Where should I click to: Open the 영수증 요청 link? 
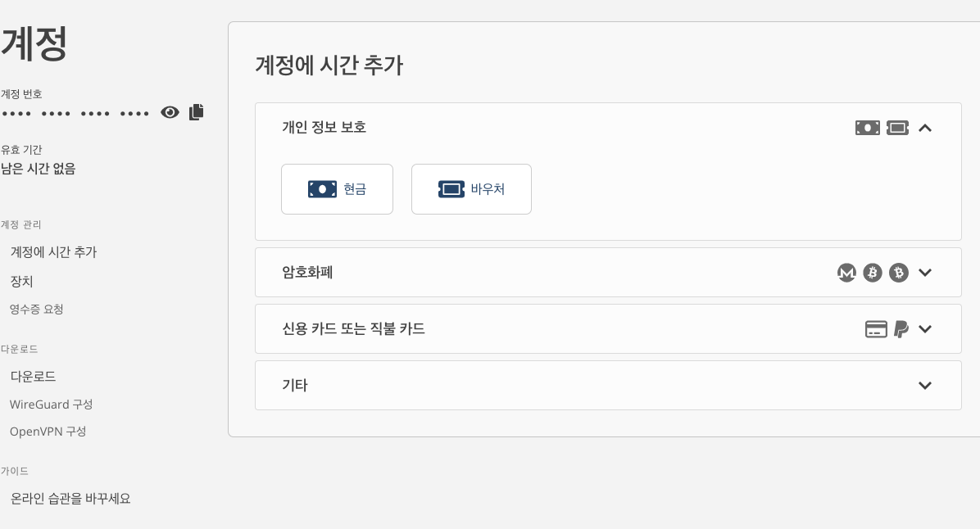point(36,309)
